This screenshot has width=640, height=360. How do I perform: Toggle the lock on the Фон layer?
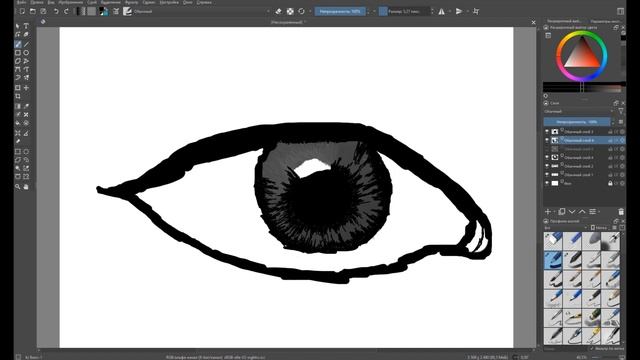(610, 183)
